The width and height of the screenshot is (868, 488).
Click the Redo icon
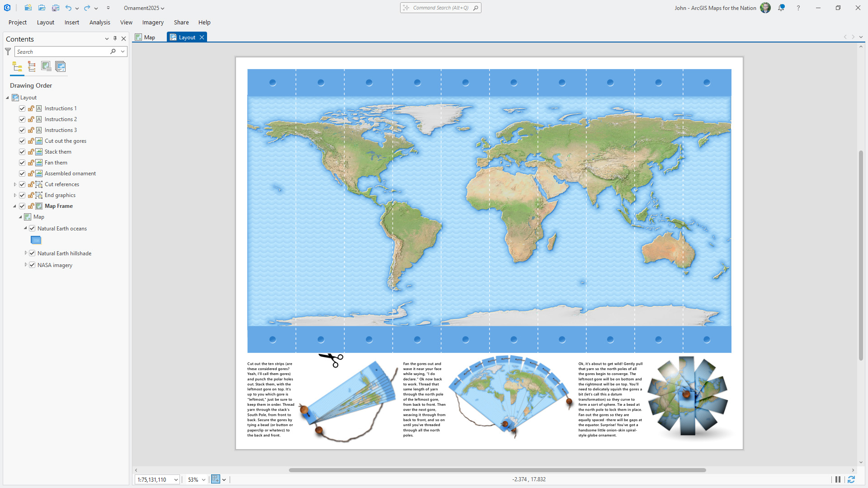pyautogui.click(x=85, y=8)
